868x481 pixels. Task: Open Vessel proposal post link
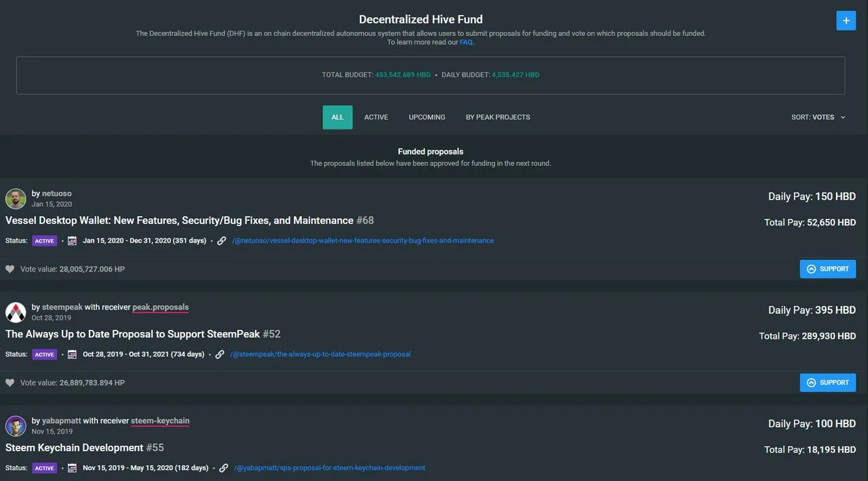tap(363, 240)
